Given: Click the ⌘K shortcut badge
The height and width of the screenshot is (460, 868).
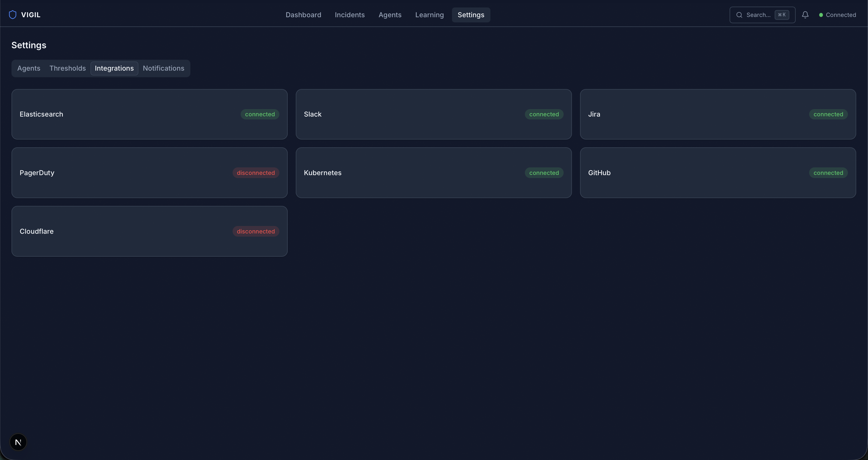Looking at the screenshot, I should (781, 15).
